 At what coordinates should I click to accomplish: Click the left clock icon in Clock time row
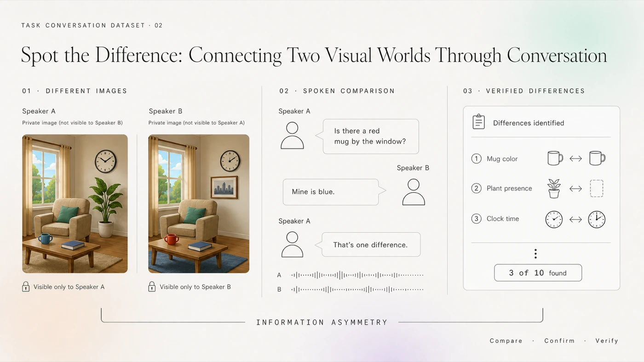pos(554,219)
